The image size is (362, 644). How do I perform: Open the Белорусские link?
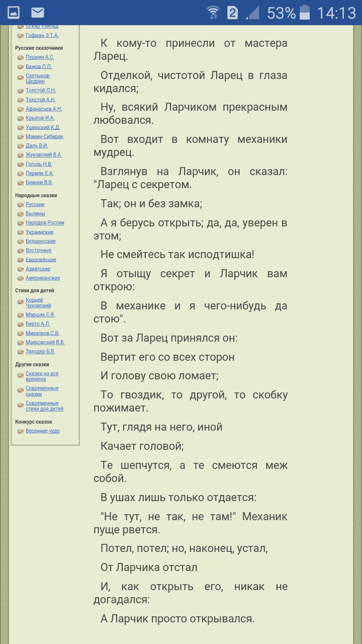pyautogui.click(x=41, y=241)
